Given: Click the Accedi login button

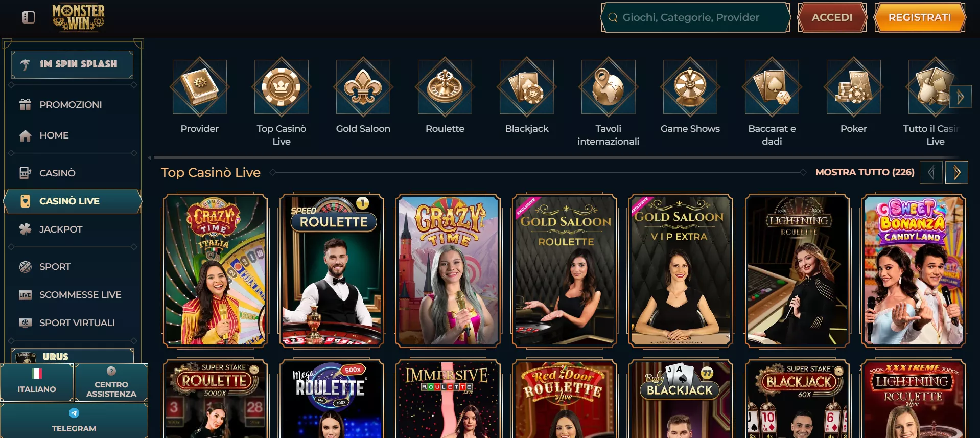Looking at the screenshot, I should coord(832,17).
